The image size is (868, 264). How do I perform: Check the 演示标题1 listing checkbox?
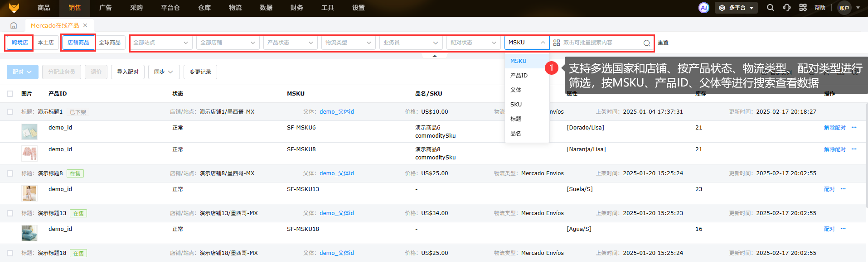(x=10, y=112)
